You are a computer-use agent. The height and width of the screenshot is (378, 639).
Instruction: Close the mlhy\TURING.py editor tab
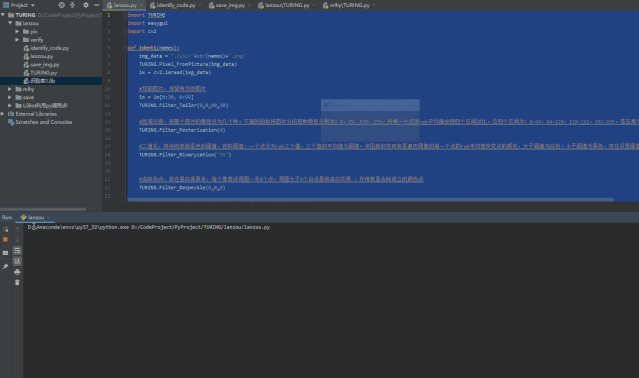point(374,5)
